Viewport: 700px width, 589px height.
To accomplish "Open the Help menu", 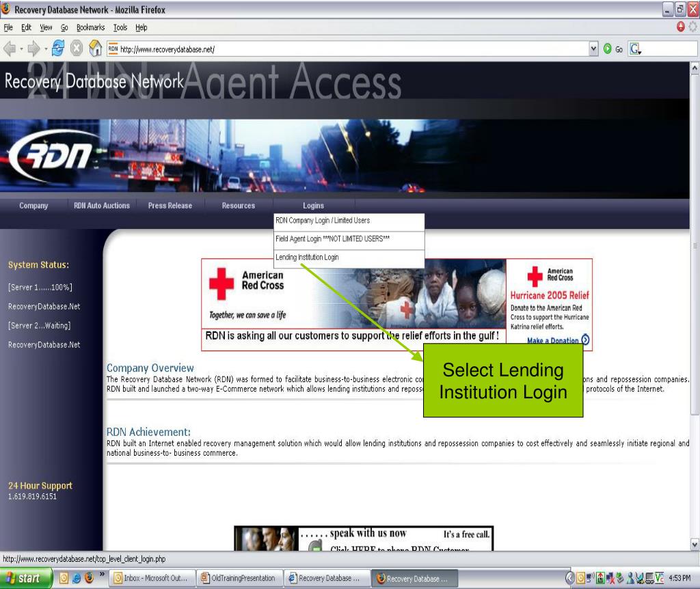I will (x=142, y=27).
